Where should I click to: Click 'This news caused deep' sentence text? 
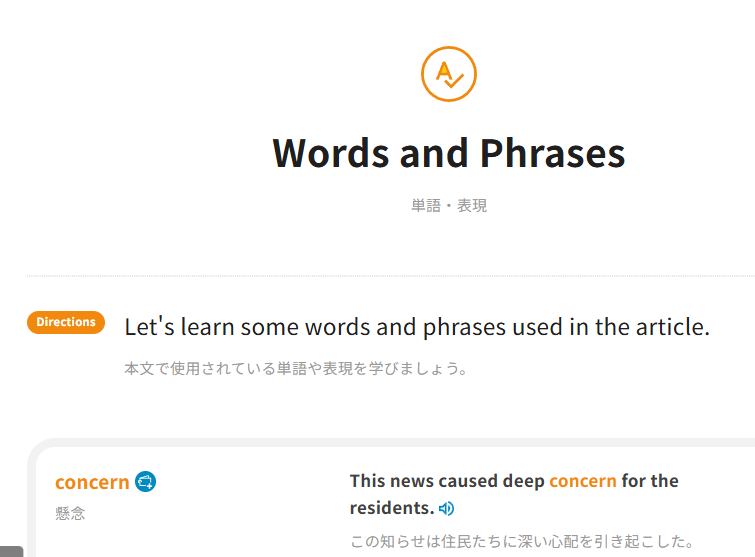(447, 481)
